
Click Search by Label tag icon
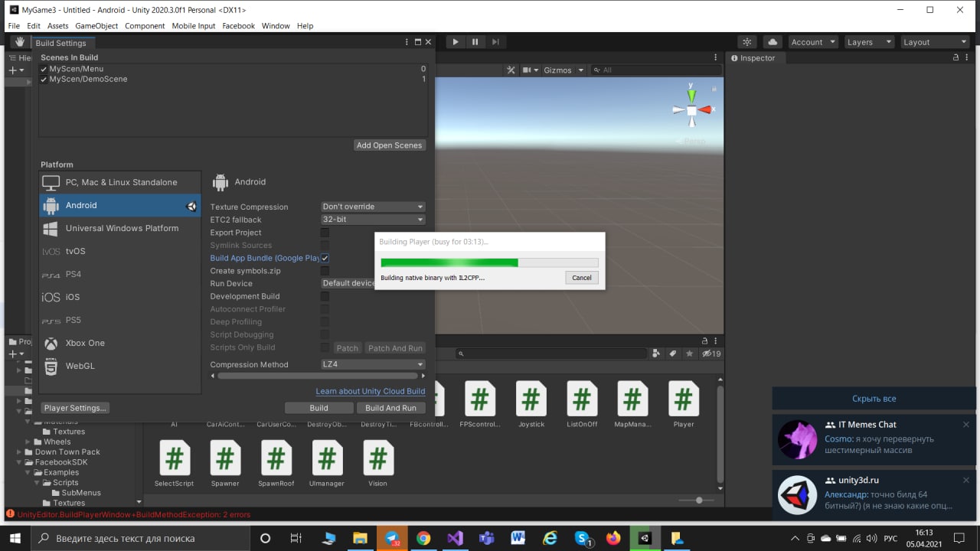672,354
